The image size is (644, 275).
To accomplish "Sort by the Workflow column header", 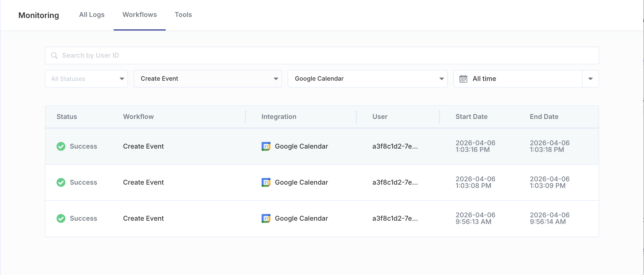I will (x=138, y=117).
